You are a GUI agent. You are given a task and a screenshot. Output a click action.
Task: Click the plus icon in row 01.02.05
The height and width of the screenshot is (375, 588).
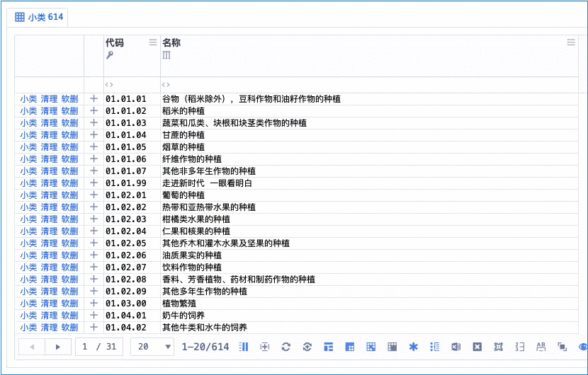[x=94, y=243]
